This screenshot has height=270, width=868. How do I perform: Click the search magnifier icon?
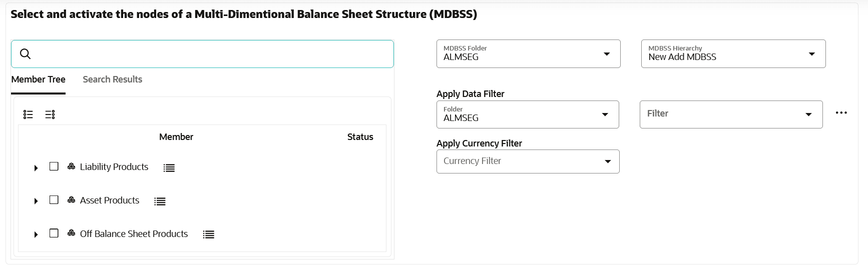pos(25,54)
